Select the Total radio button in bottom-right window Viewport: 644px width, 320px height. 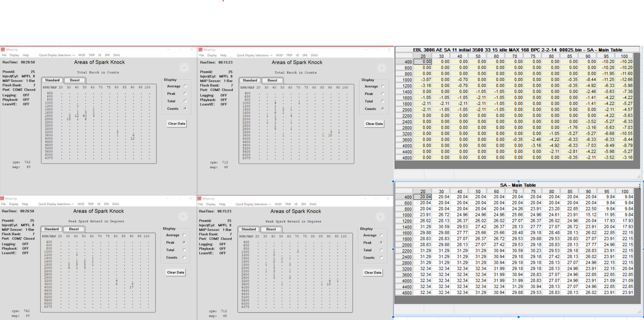pyautogui.click(x=382, y=250)
